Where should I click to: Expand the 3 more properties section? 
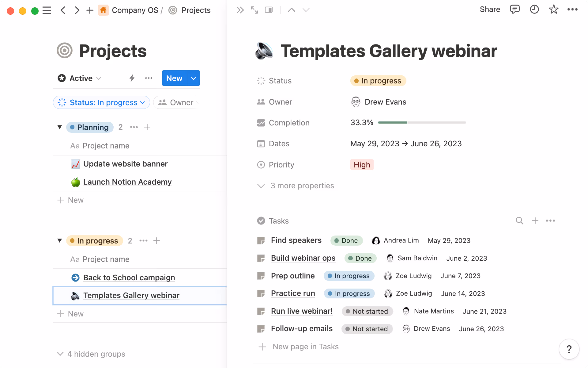tap(302, 186)
